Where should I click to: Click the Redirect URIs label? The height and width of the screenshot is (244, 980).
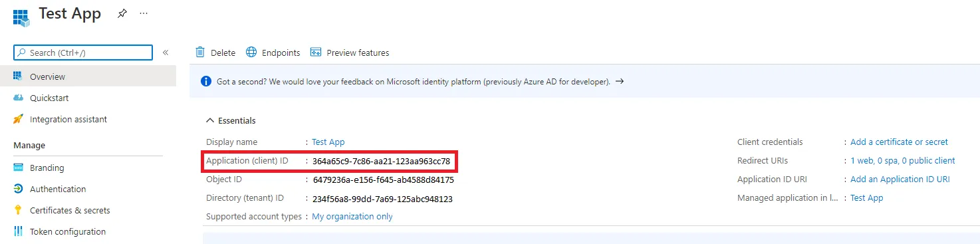pyautogui.click(x=763, y=160)
